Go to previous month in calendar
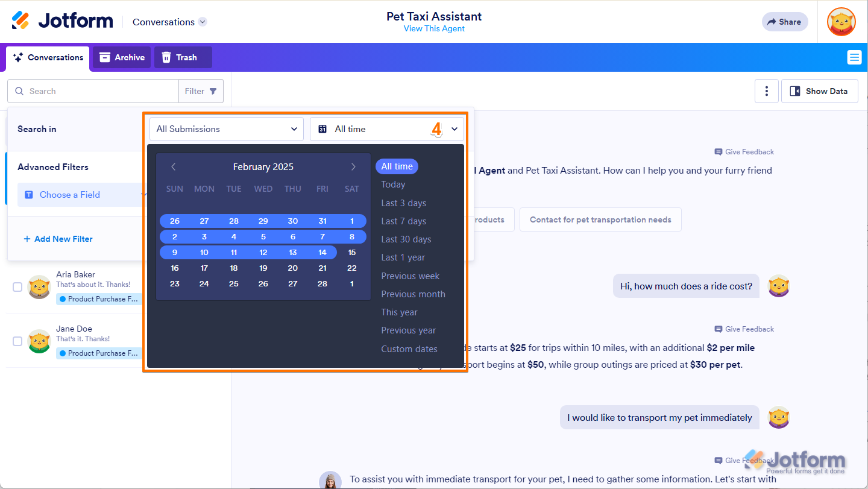 (174, 167)
